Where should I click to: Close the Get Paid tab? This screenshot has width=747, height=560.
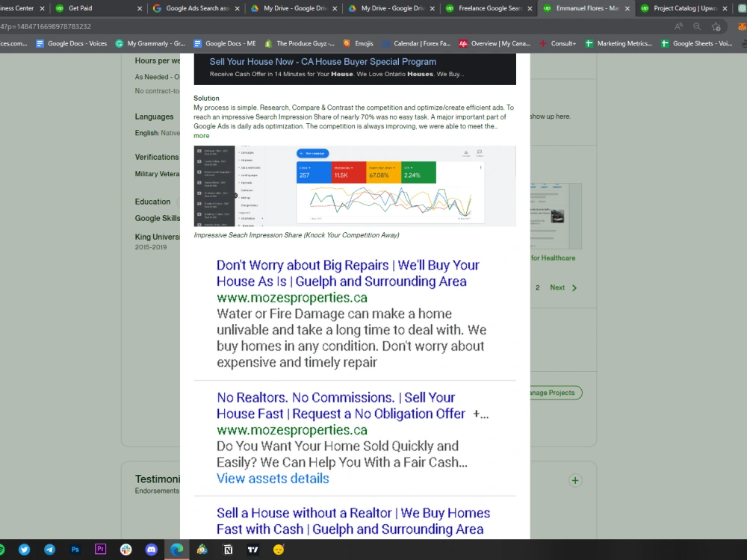[140, 8]
